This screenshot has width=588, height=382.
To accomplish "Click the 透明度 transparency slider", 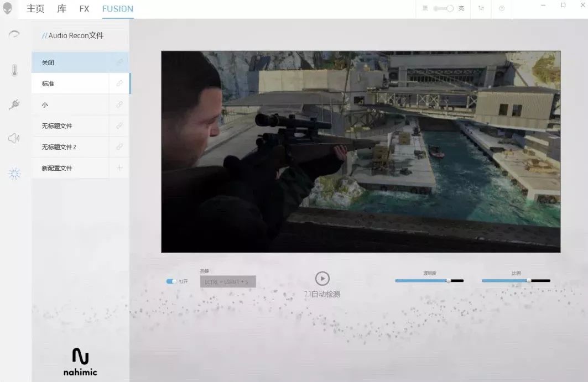I will point(429,281).
